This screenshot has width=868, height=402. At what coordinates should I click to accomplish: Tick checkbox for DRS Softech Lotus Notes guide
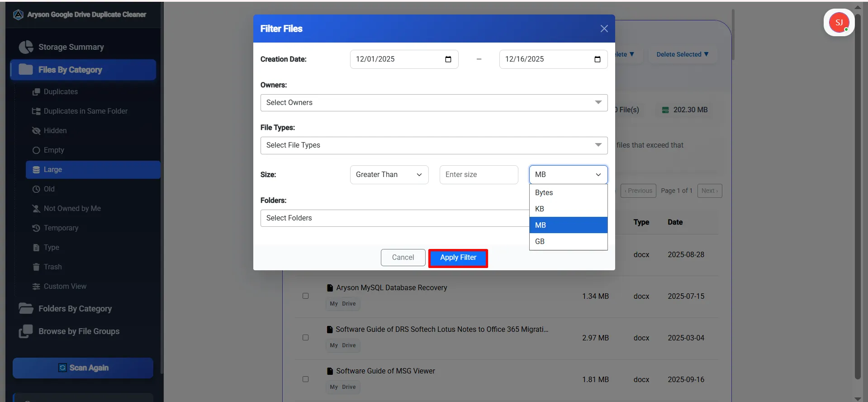(306, 338)
